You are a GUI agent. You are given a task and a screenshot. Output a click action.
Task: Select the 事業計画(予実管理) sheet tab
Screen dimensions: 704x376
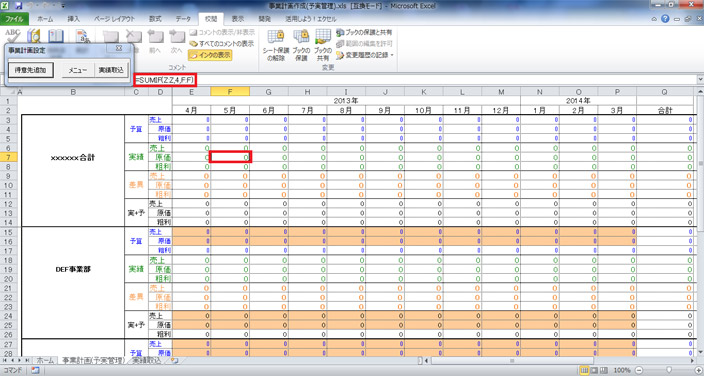pyautogui.click(x=93, y=360)
